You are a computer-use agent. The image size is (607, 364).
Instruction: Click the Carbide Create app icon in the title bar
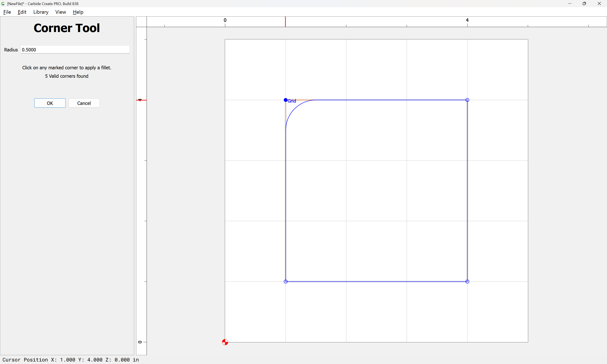click(x=3, y=4)
